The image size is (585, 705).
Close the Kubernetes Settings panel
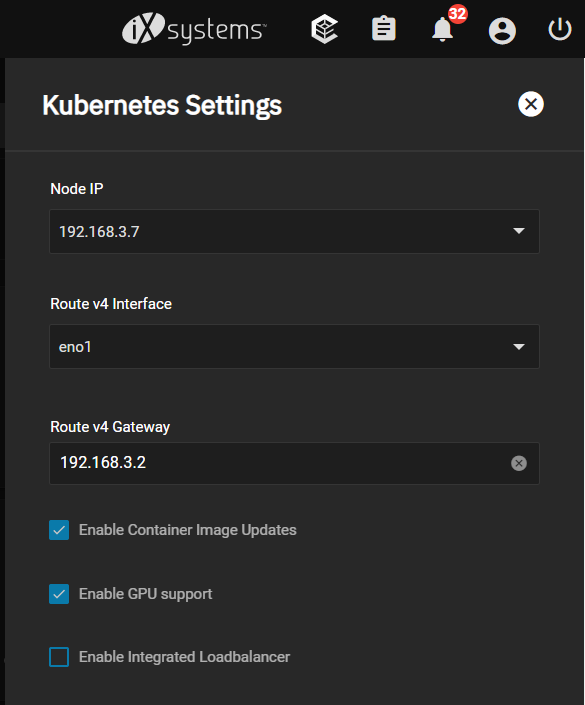point(531,104)
